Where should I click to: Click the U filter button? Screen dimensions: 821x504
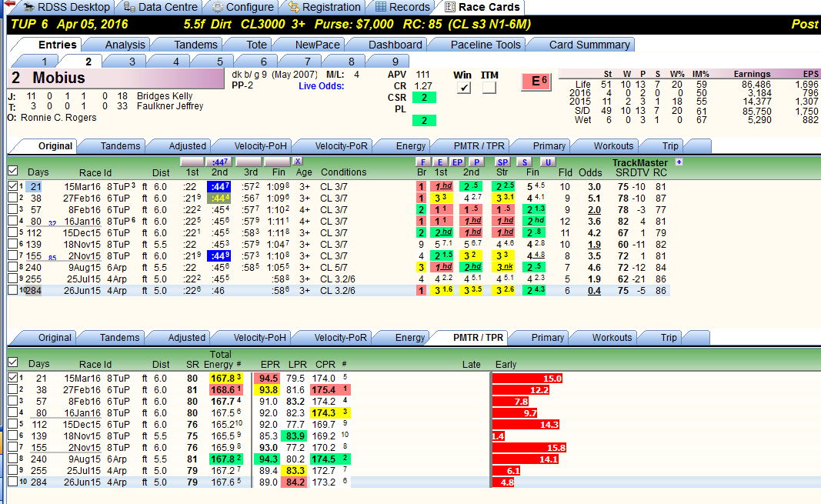548,162
